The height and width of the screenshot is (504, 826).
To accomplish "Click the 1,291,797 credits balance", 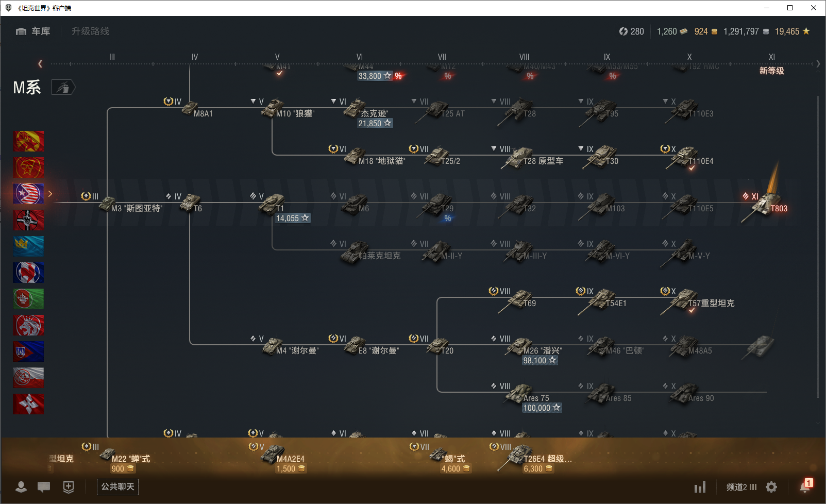I will (x=746, y=31).
